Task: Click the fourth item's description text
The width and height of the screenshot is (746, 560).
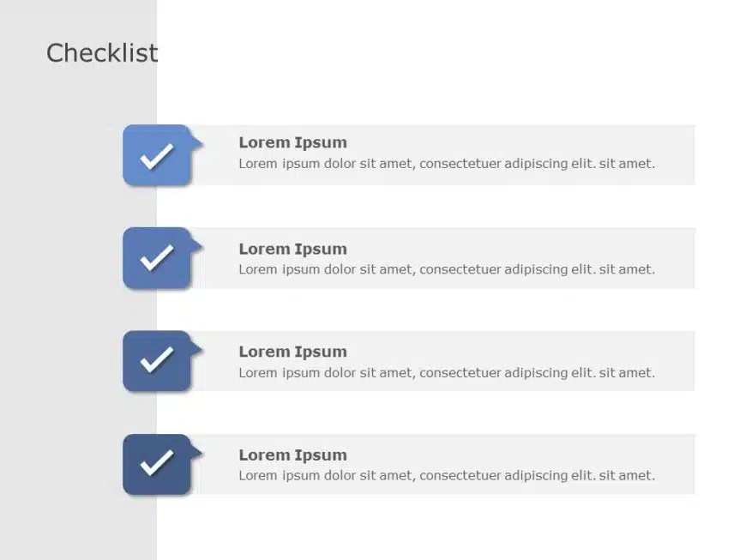Action: pos(446,475)
